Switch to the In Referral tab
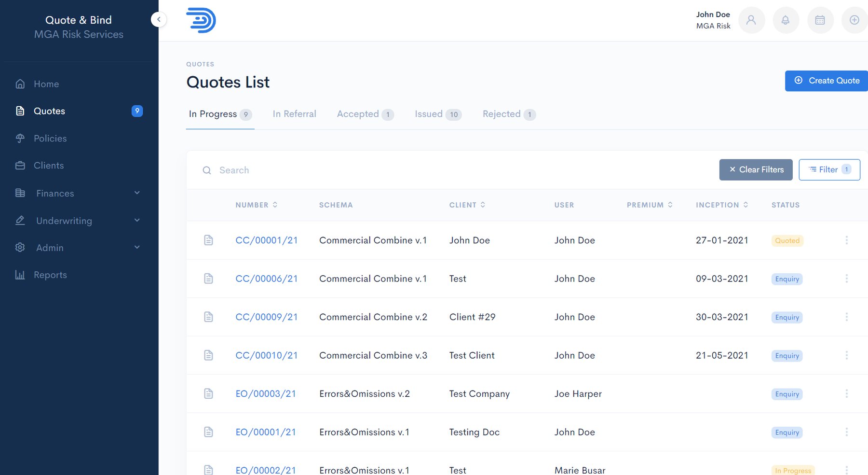 tap(294, 114)
